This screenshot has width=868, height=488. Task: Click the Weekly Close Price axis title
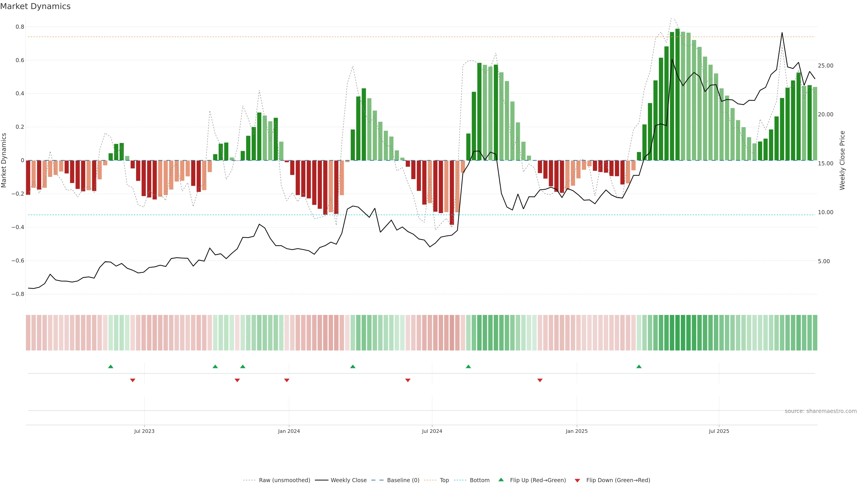(842, 160)
